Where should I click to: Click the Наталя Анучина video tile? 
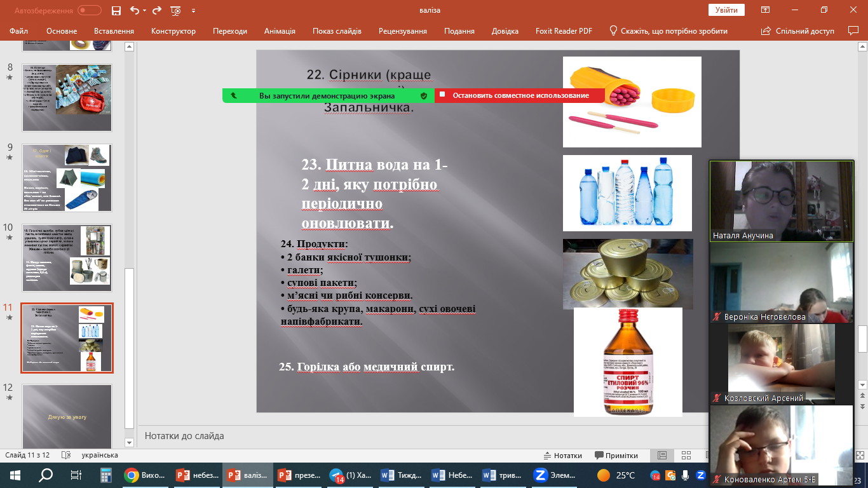tap(782, 201)
